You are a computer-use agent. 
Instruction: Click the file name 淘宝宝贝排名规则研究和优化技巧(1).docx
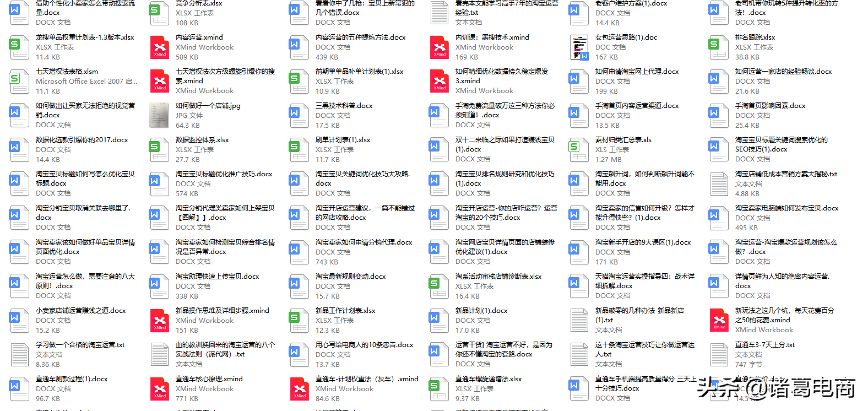pos(505,179)
